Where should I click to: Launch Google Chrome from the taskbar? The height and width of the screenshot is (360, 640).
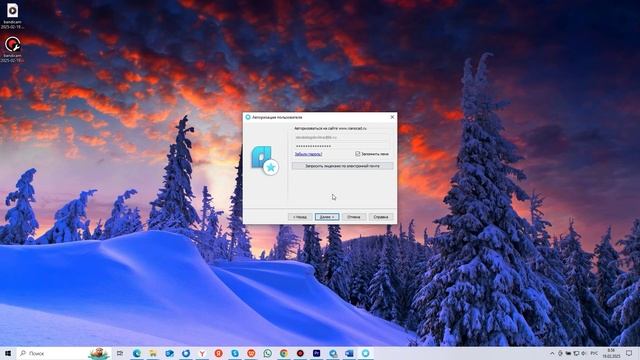coord(284,353)
